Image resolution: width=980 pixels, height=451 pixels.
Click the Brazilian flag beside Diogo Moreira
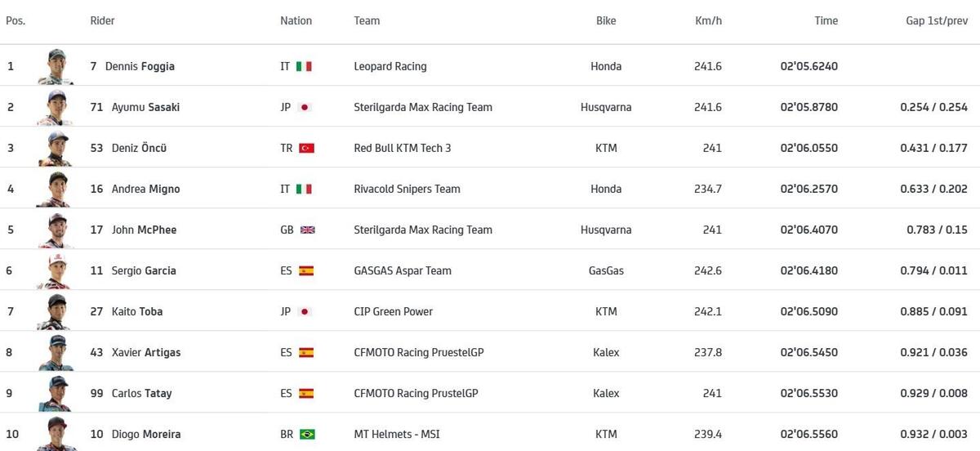[x=307, y=434]
